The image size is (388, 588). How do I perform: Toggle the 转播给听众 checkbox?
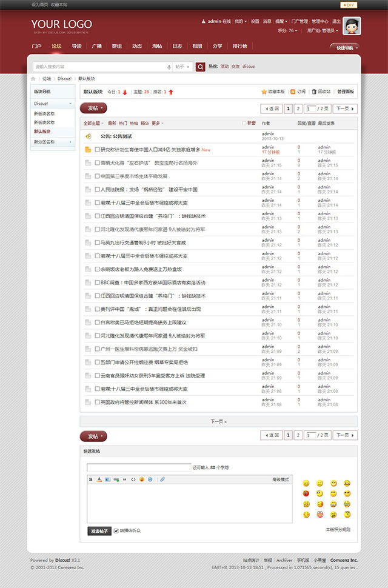[116, 531]
